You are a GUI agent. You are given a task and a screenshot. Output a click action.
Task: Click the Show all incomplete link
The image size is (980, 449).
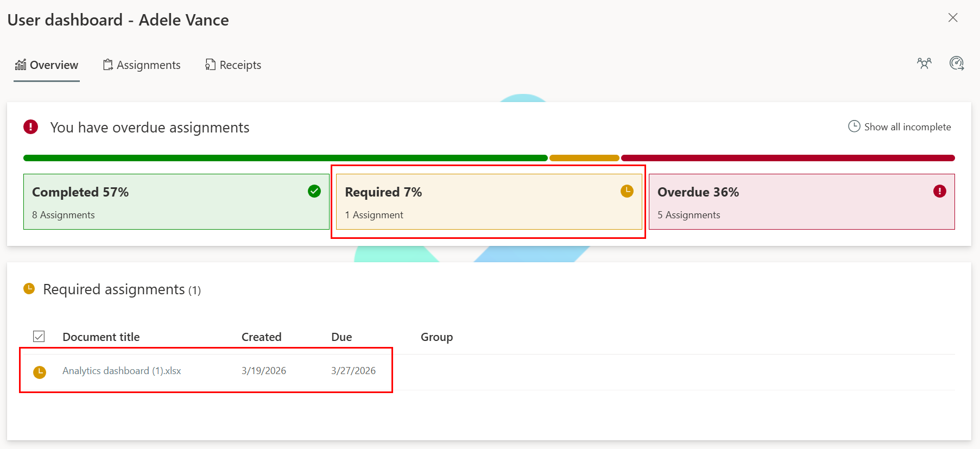click(906, 126)
